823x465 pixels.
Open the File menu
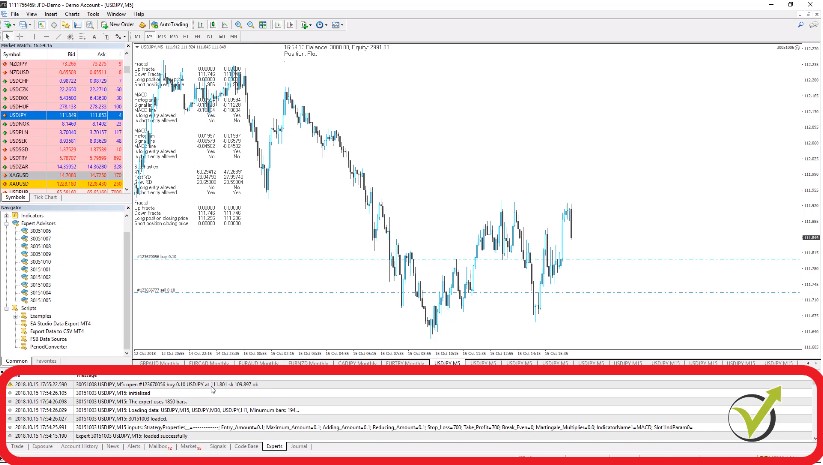(x=15, y=14)
